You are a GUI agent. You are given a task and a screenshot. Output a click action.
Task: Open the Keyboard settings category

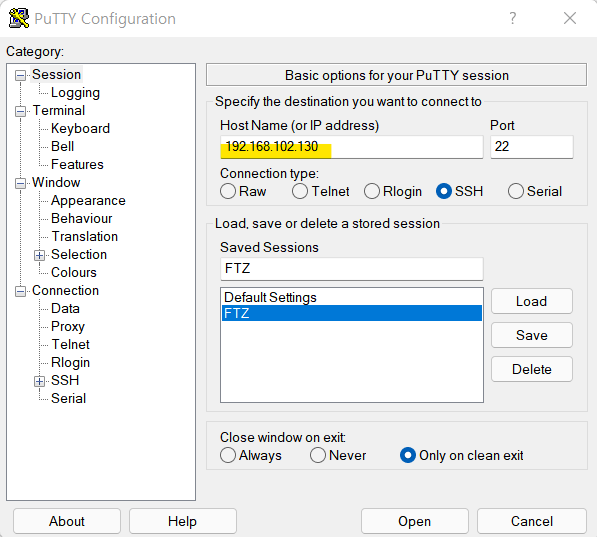point(80,128)
